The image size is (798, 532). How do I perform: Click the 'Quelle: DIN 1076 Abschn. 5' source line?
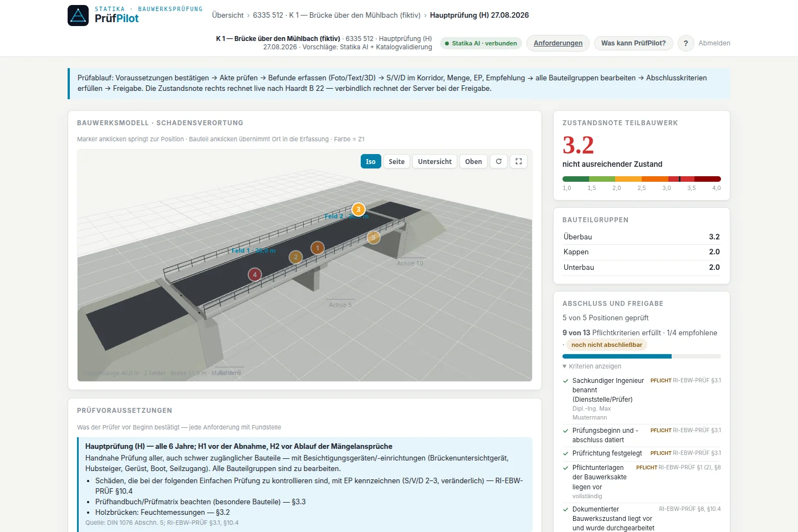pos(162,523)
